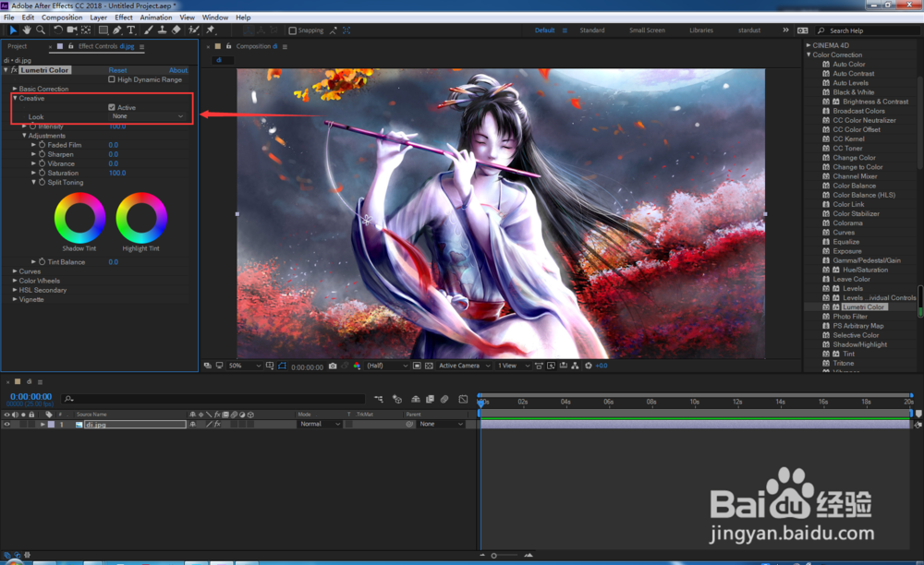Toggle the timeline Motion Blur icon
The width and height of the screenshot is (924, 565).
tap(444, 399)
